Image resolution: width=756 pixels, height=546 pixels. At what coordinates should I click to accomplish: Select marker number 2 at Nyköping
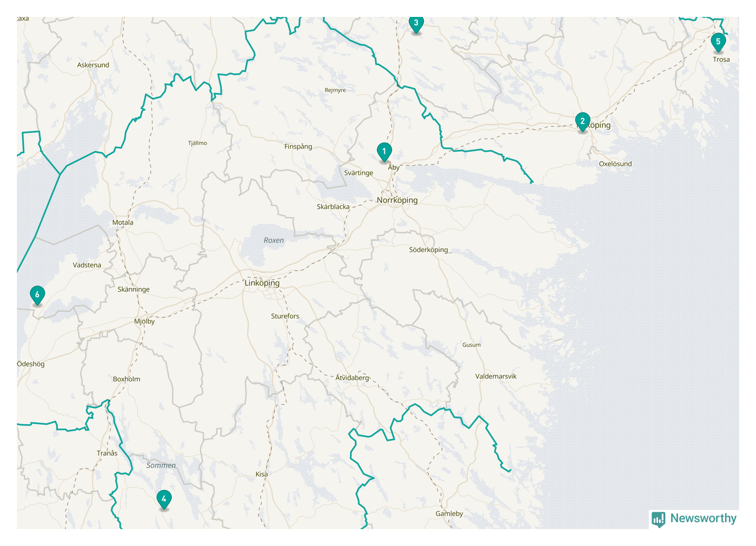click(x=582, y=121)
